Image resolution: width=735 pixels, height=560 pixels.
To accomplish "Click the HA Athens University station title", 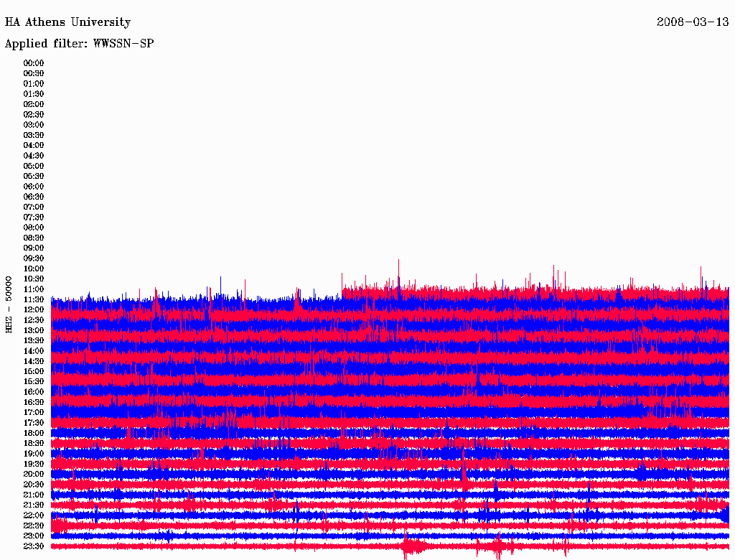I will [x=67, y=22].
